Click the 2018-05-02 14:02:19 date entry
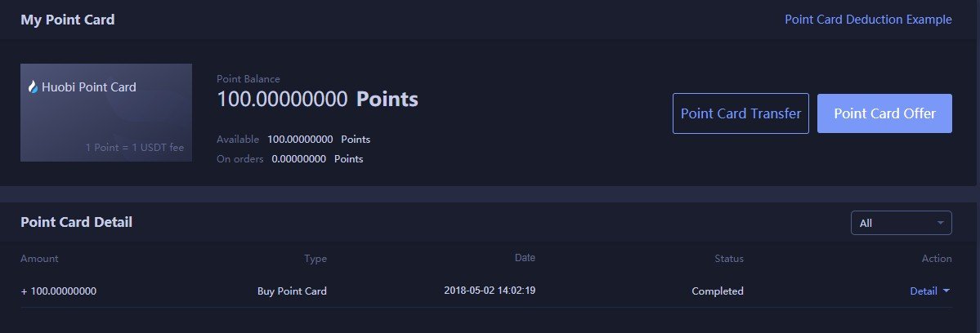 coord(490,290)
